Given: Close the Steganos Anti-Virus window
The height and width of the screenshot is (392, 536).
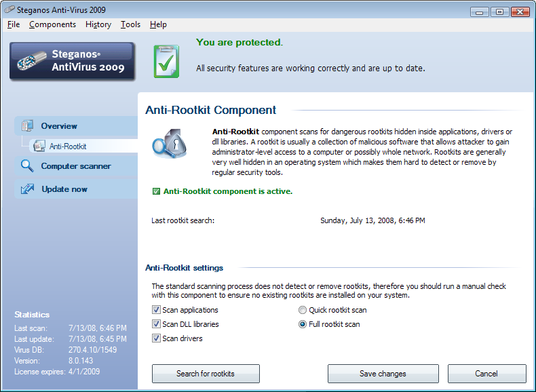Looking at the screenshot, I should coord(520,12).
